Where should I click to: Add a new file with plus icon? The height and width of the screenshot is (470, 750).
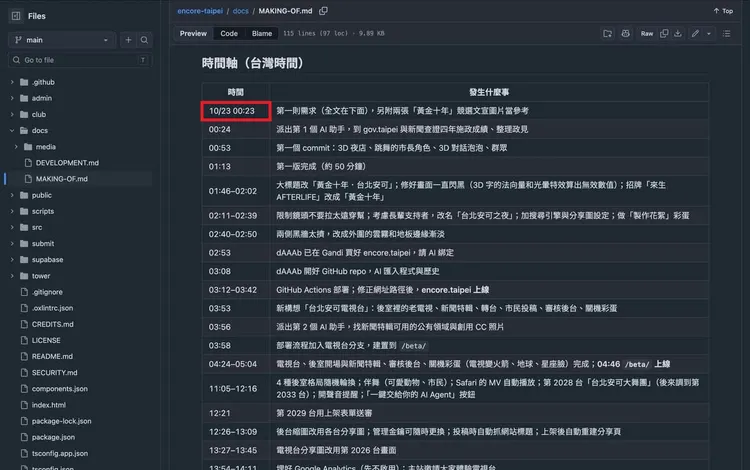point(128,40)
